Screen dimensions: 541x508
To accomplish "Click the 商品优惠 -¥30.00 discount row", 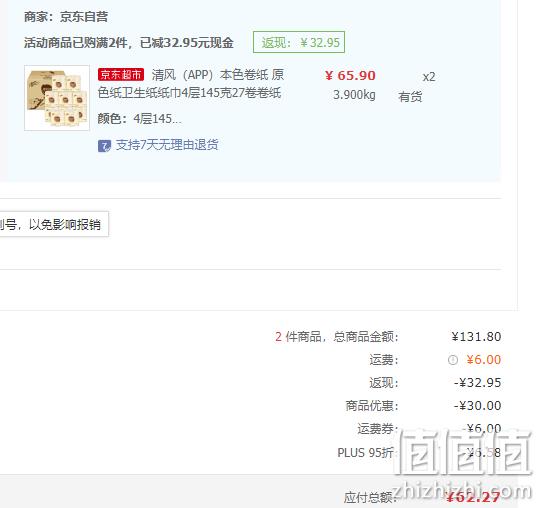I will click(x=423, y=406).
